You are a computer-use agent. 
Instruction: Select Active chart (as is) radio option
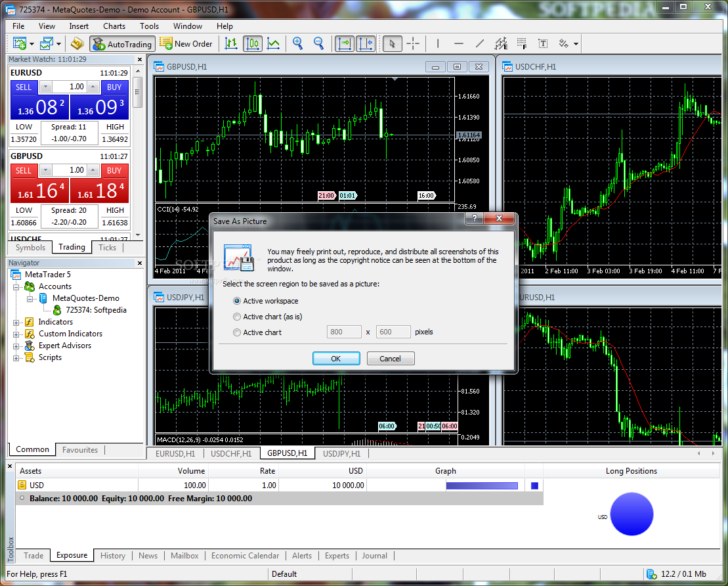[x=237, y=317]
